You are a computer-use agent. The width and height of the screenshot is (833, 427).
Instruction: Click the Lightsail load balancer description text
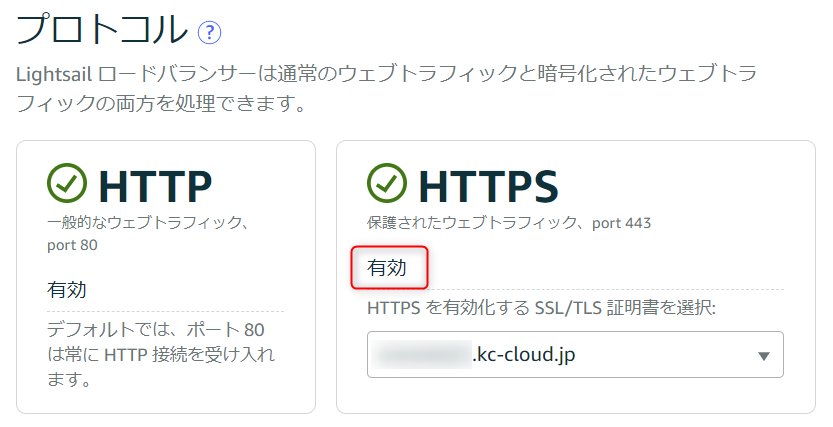386,88
